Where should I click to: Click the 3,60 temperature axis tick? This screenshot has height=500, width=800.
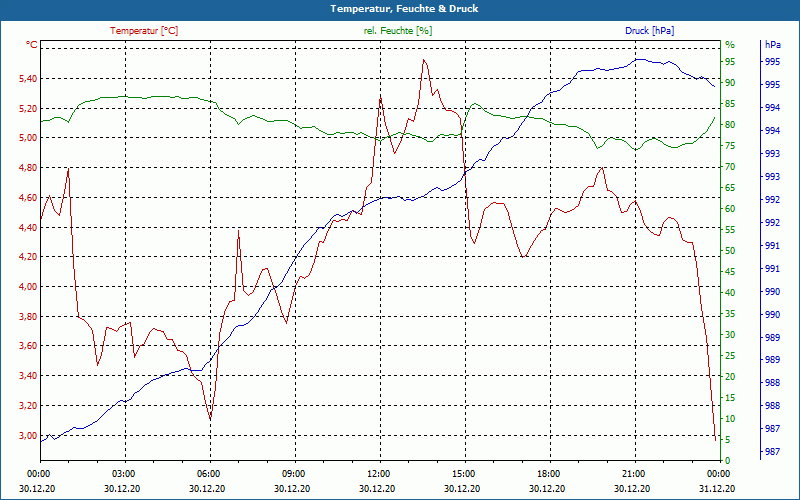click(x=28, y=346)
